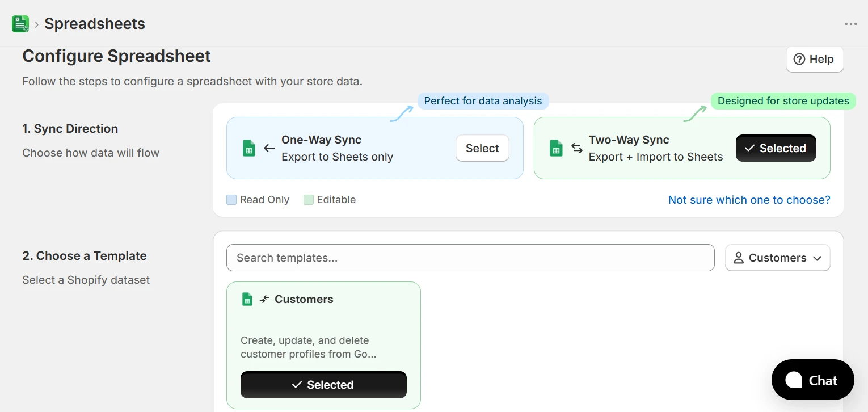This screenshot has width=868, height=412.
Task: Click the Two-Way Sync Selected button
Action: click(x=776, y=148)
